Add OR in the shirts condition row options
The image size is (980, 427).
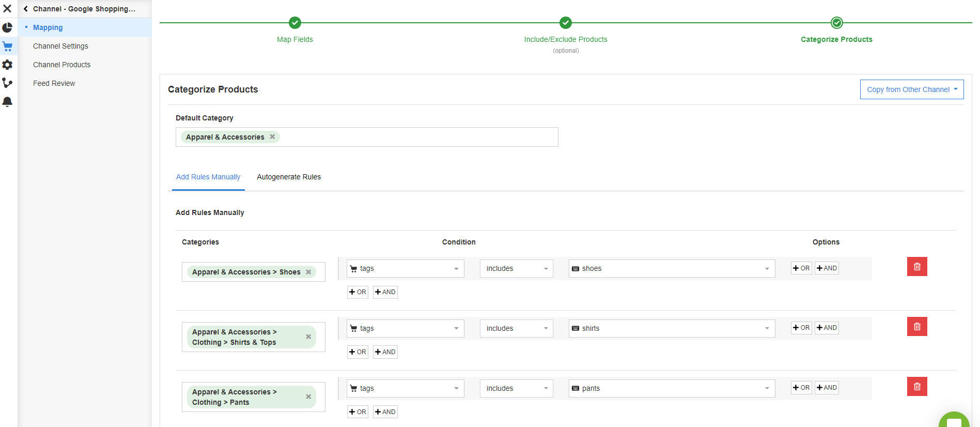point(801,328)
